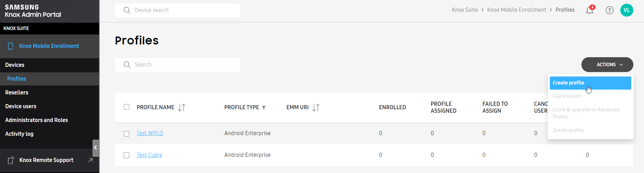Collapse the sidebar with arrow handle
The height and width of the screenshot is (173, 644).
(x=96, y=148)
